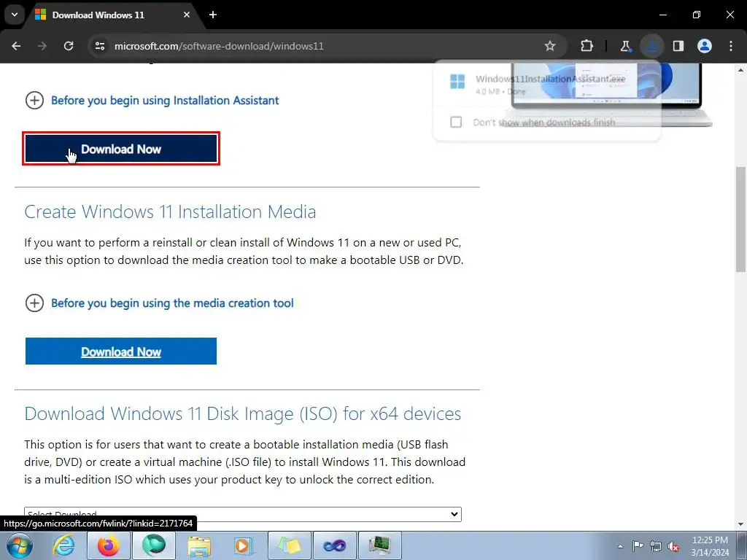Image resolution: width=747 pixels, height=560 pixels.
Task: Open a new tab with plus button
Action: [x=213, y=15]
